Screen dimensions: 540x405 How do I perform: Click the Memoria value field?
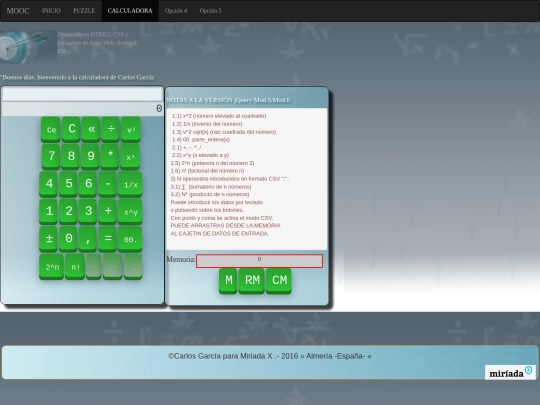point(259,261)
